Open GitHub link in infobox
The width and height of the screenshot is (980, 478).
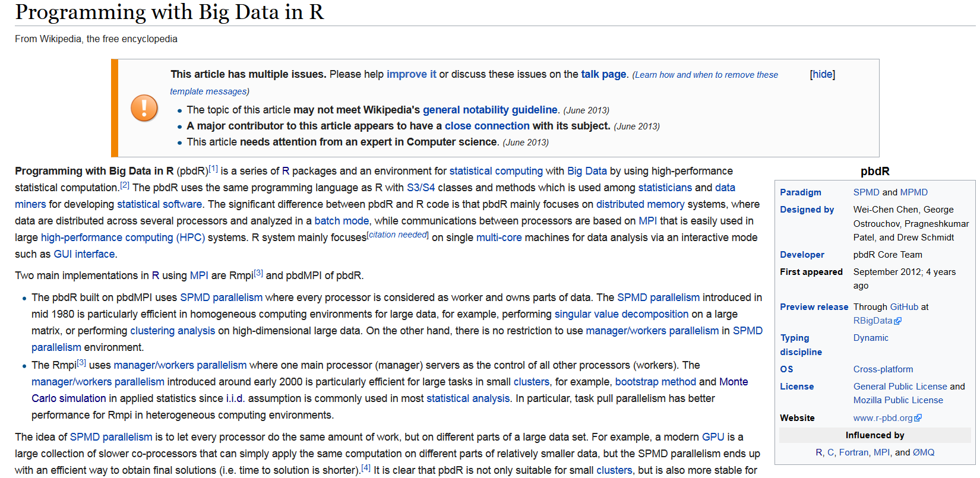[904, 307]
